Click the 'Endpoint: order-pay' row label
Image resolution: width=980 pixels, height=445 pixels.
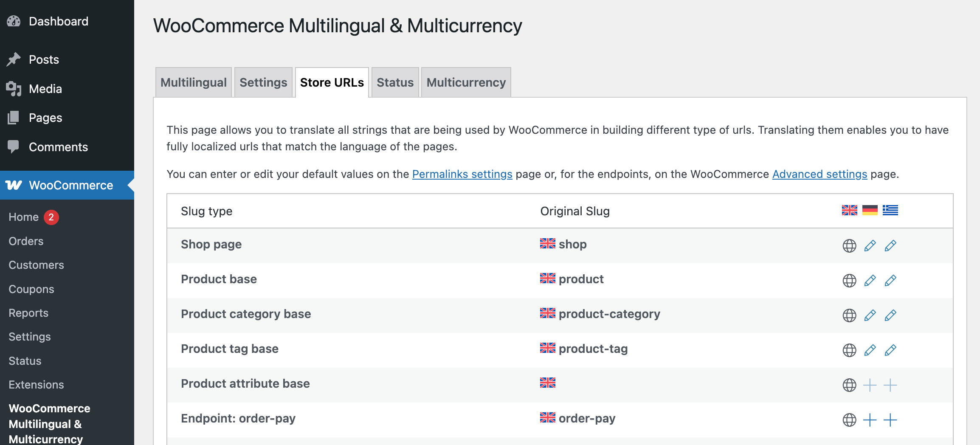(238, 418)
